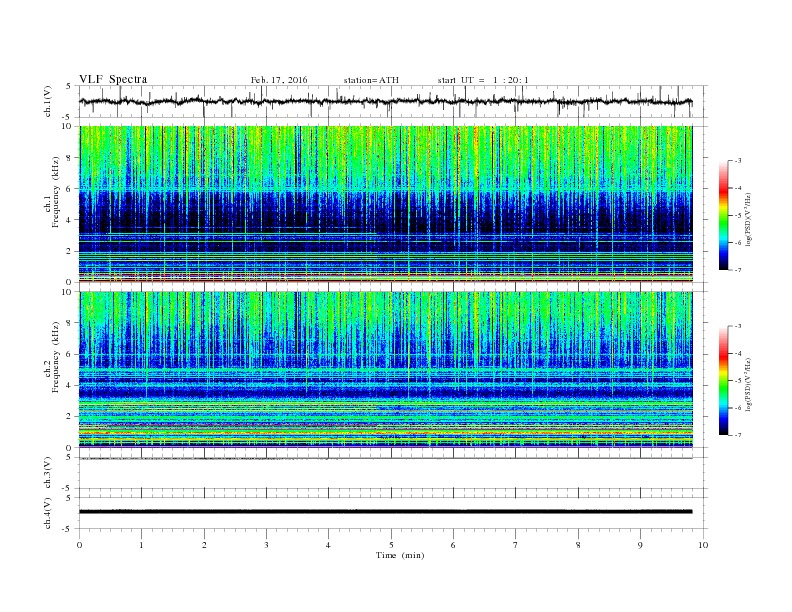This screenshot has height=612, width=792.
Task: Click the "VLF Spectra" title text
Action: 113,79
